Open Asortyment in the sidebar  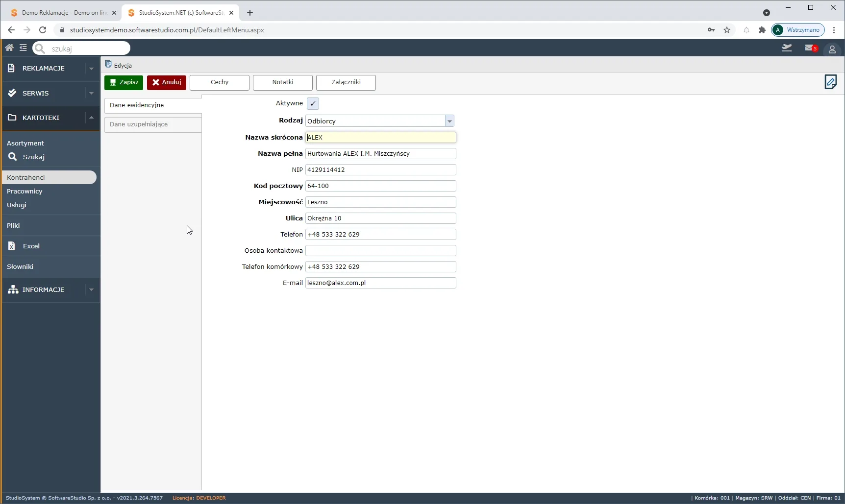[25, 143]
